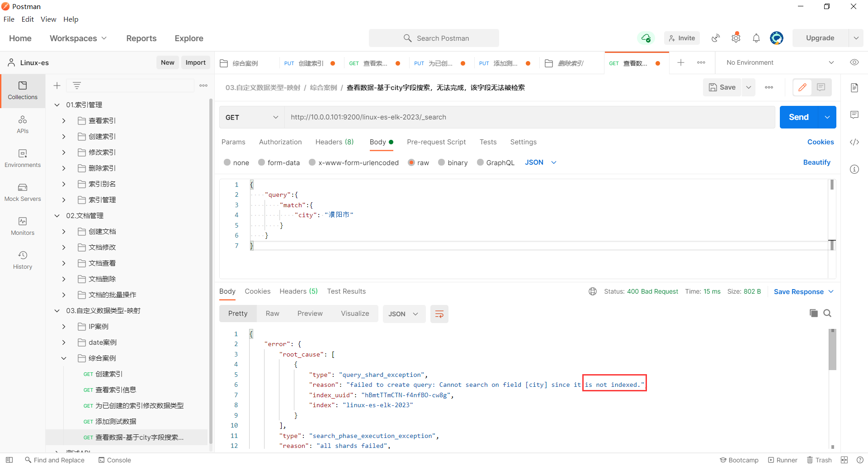Create a new collection with plus icon

[x=57, y=86]
